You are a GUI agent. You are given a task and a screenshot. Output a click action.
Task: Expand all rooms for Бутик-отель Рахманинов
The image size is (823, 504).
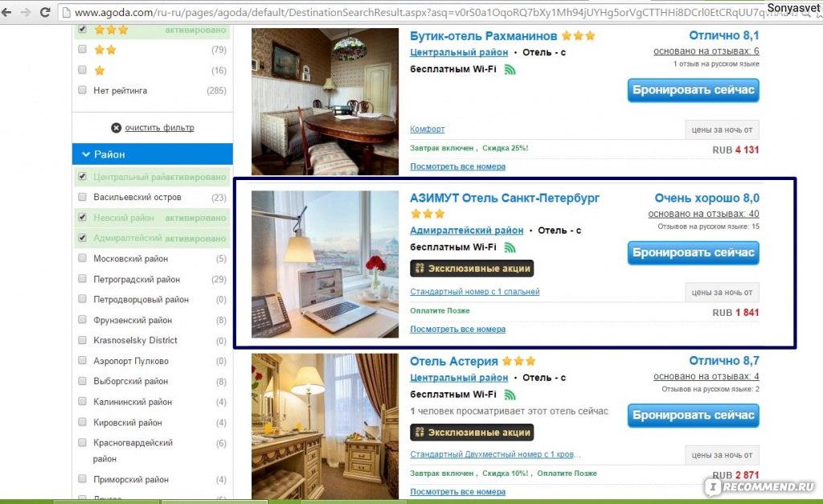coord(457,166)
